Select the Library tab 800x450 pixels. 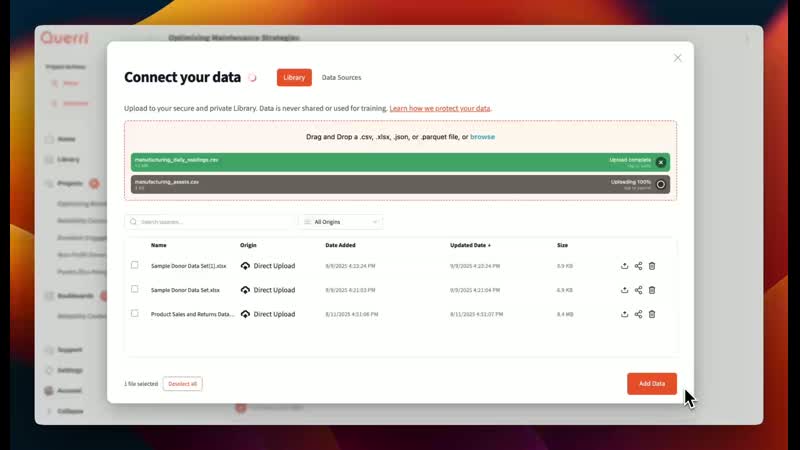(x=294, y=77)
